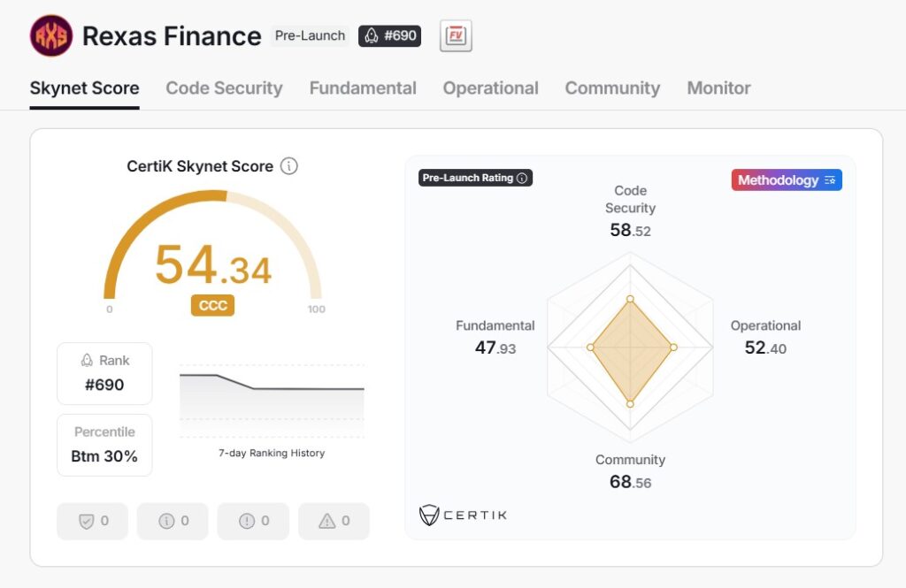The width and height of the screenshot is (906, 588).
Task: Click the rocket #690 rank badge
Action: [389, 36]
